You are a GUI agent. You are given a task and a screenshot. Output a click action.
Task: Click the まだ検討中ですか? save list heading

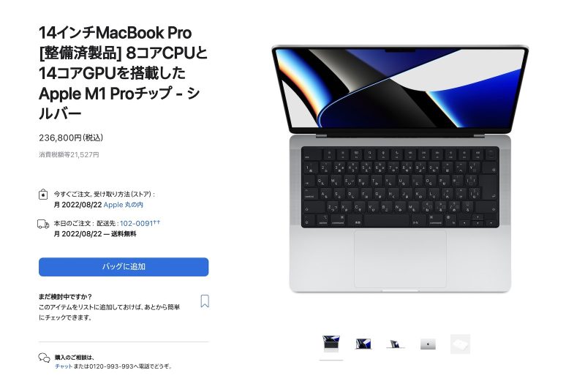click(x=65, y=297)
